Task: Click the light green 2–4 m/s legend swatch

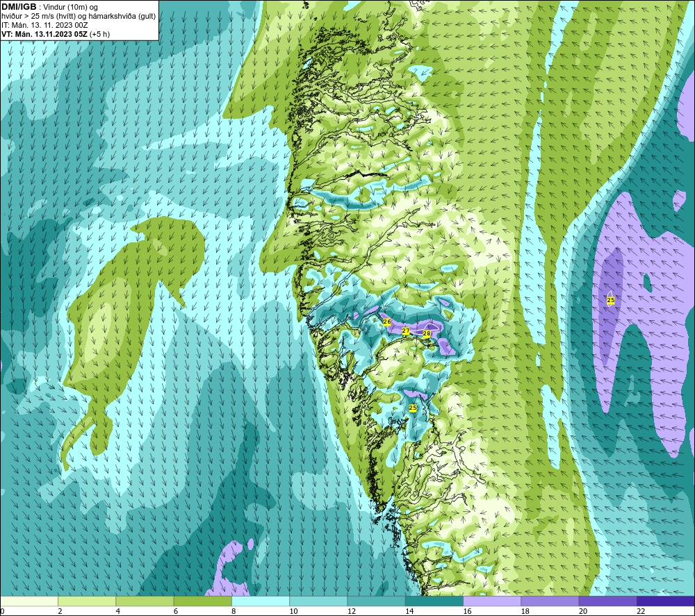Action: pyautogui.click(x=87, y=601)
